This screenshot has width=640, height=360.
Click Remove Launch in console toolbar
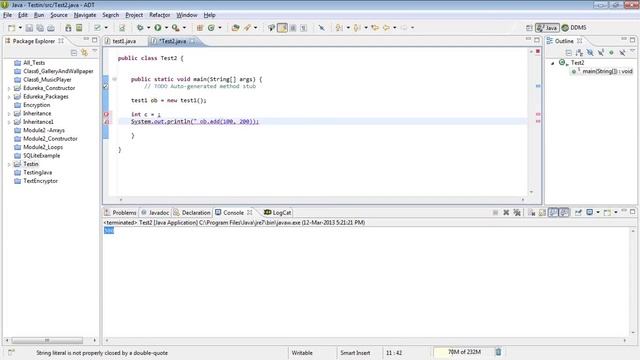506,213
